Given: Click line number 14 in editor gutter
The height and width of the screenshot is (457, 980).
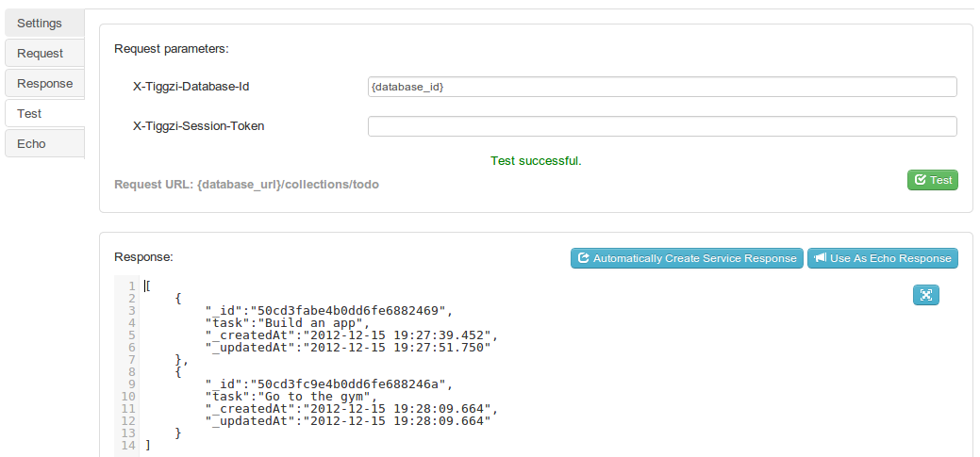Looking at the screenshot, I should pos(129,445).
